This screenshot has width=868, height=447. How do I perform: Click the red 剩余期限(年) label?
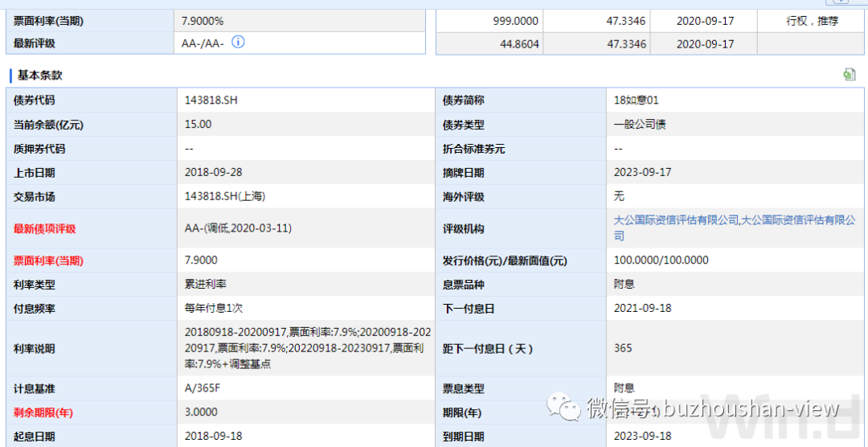[x=43, y=412]
